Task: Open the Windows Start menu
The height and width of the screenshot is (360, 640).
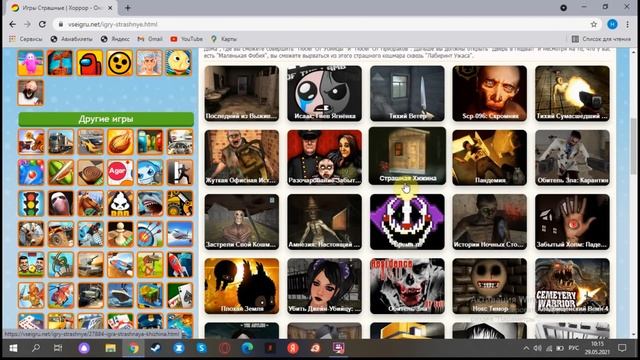Action: (13, 348)
